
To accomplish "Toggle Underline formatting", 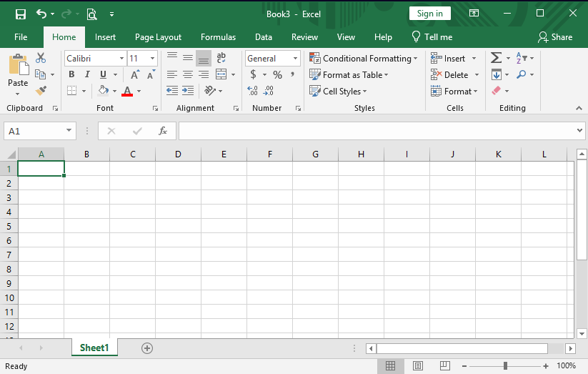I will 103,74.
